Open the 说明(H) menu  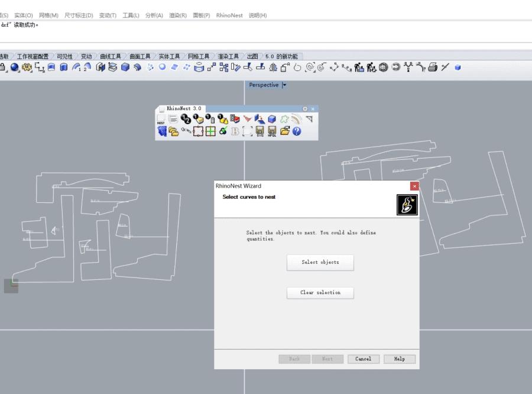coord(258,15)
